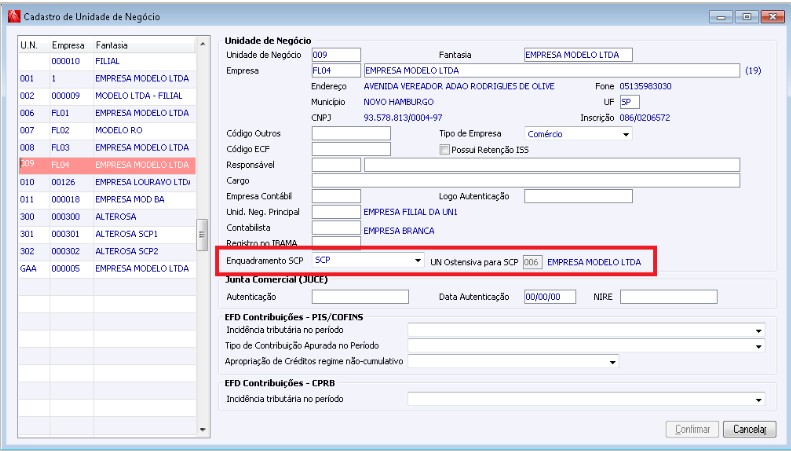
Task: Click the Cargo input field
Action: click(526, 181)
